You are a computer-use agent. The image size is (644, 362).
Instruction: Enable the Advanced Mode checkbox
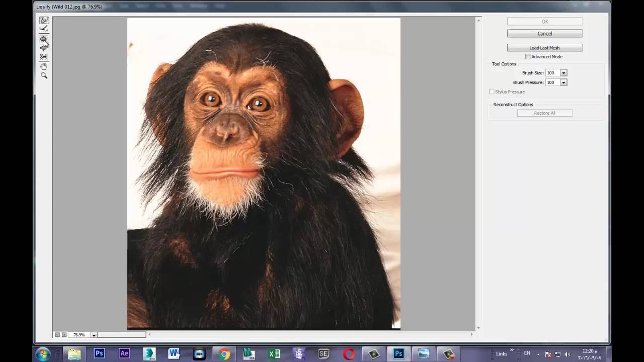(528, 57)
